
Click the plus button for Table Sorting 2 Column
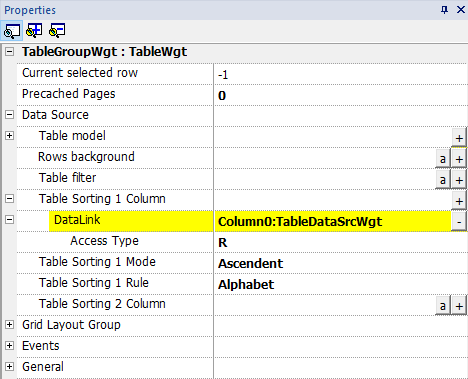coord(459,306)
